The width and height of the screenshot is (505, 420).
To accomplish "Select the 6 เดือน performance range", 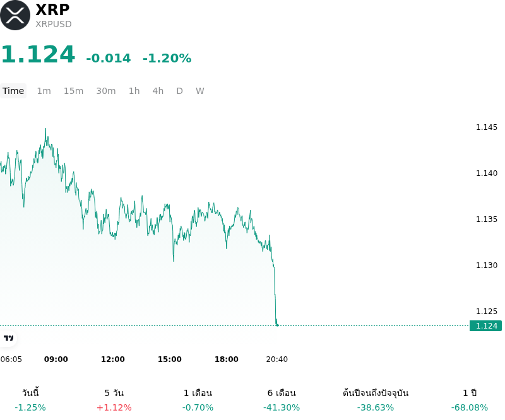I will pos(282,400).
